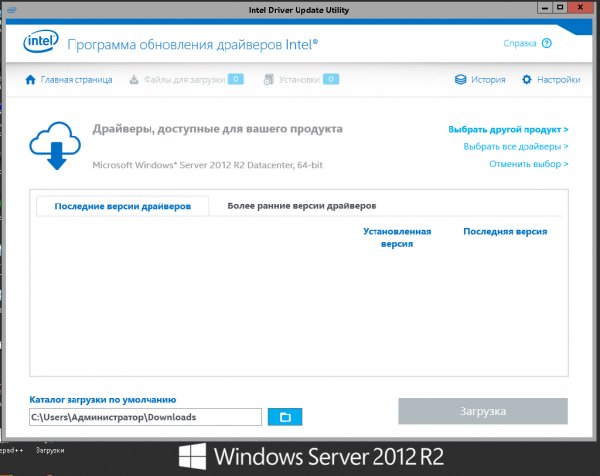Switch to Последние версии драйверов tab
Screen dimensions: 600x476
tap(122, 206)
